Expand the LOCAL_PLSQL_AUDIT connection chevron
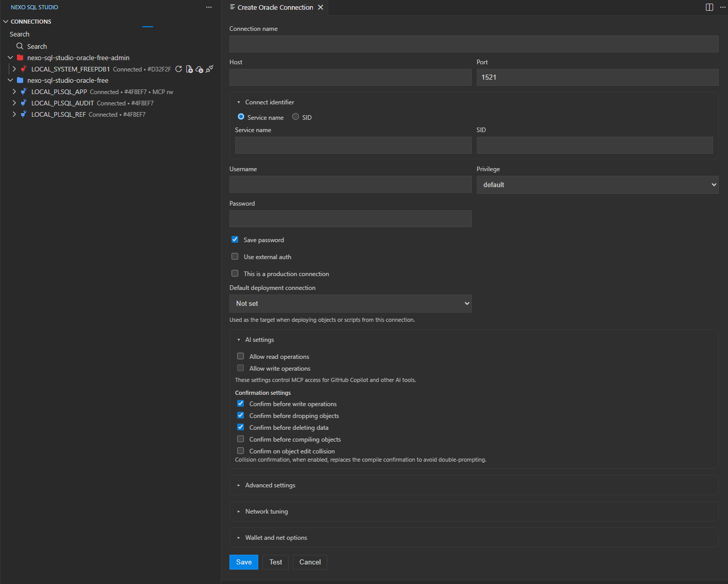 (x=14, y=103)
